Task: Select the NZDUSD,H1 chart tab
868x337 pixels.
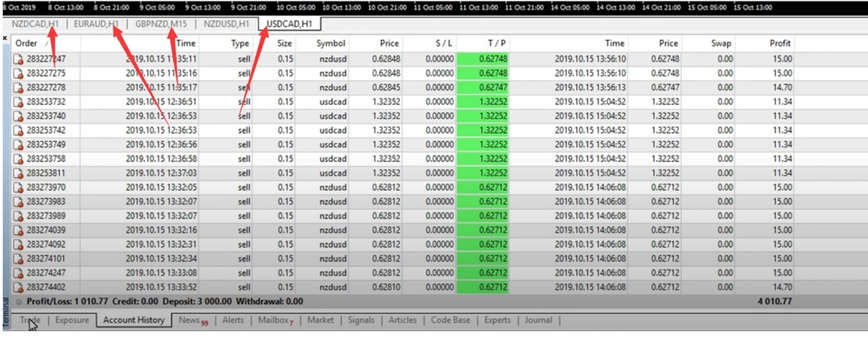Action: click(226, 24)
